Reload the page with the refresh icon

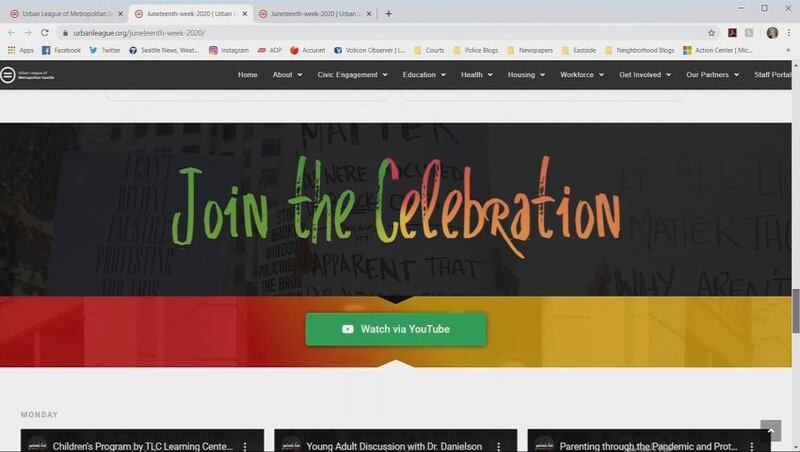tap(45, 33)
